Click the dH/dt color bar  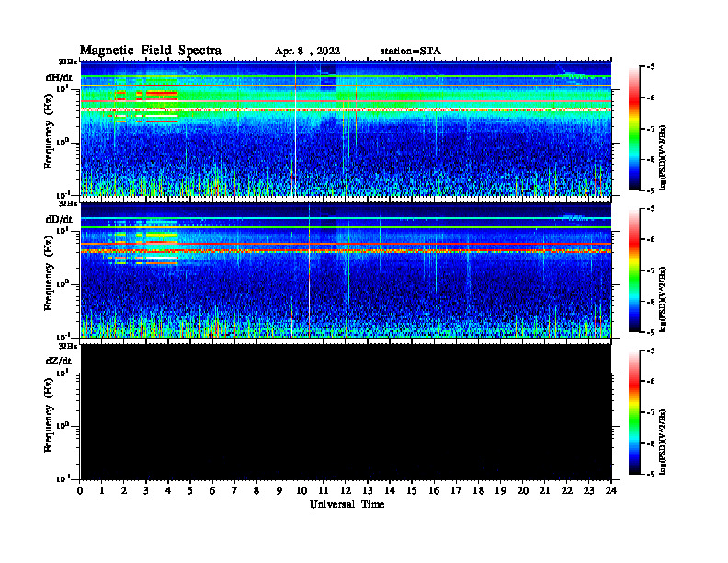coord(634,129)
